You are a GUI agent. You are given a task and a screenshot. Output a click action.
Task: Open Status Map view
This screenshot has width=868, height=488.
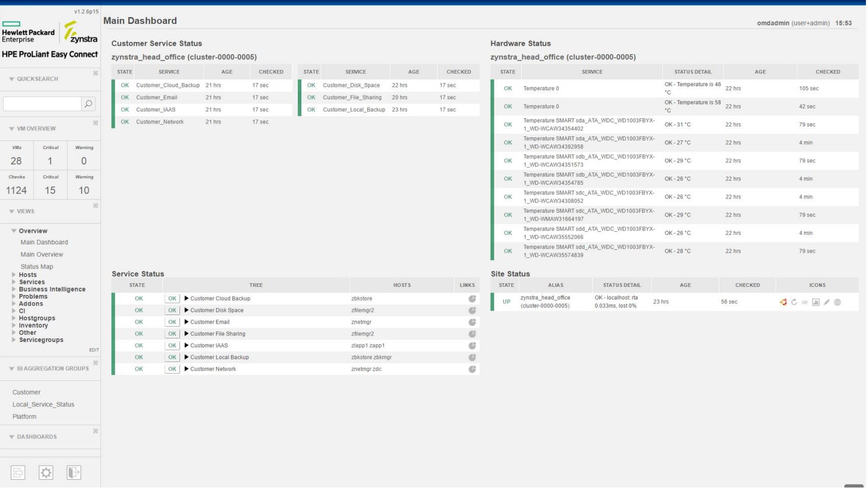pos(37,266)
